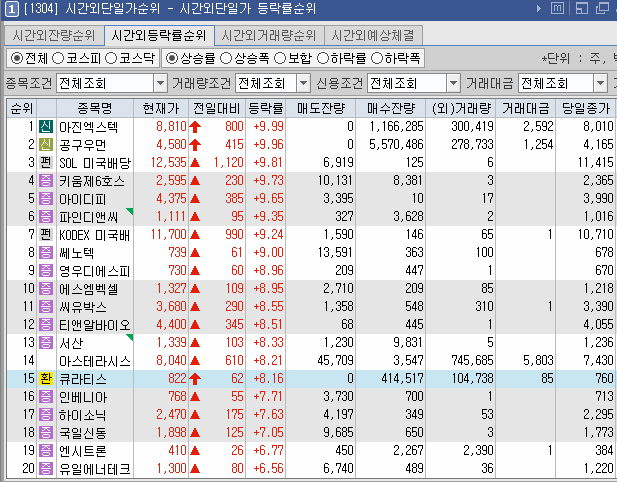Click the 증 badge for 아이디피

point(46,199)
